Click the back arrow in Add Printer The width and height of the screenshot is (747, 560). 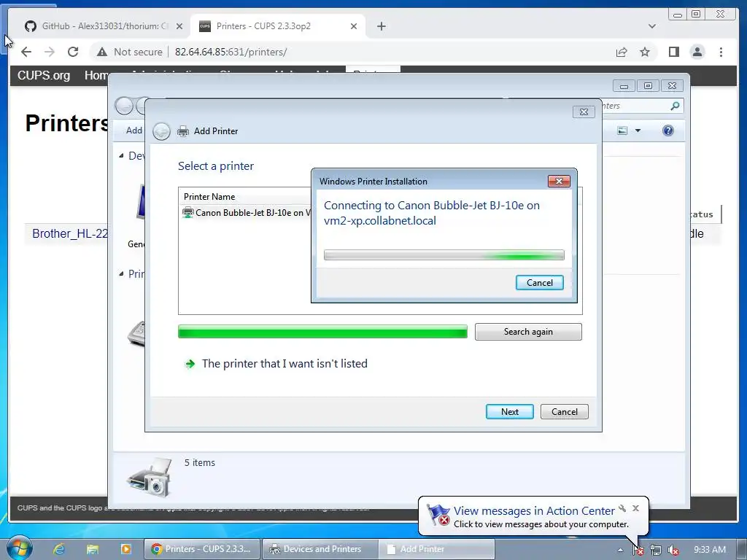161,131
